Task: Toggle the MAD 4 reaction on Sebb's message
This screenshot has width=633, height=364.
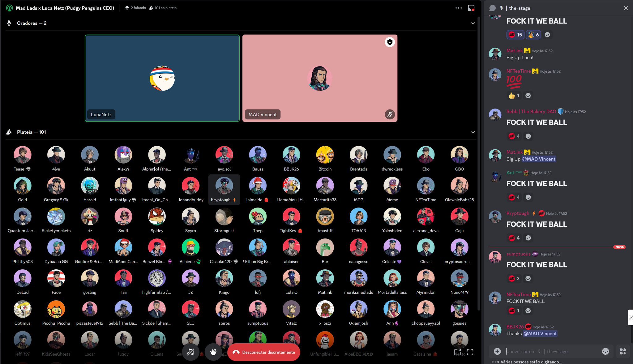Action: (514, 136)
